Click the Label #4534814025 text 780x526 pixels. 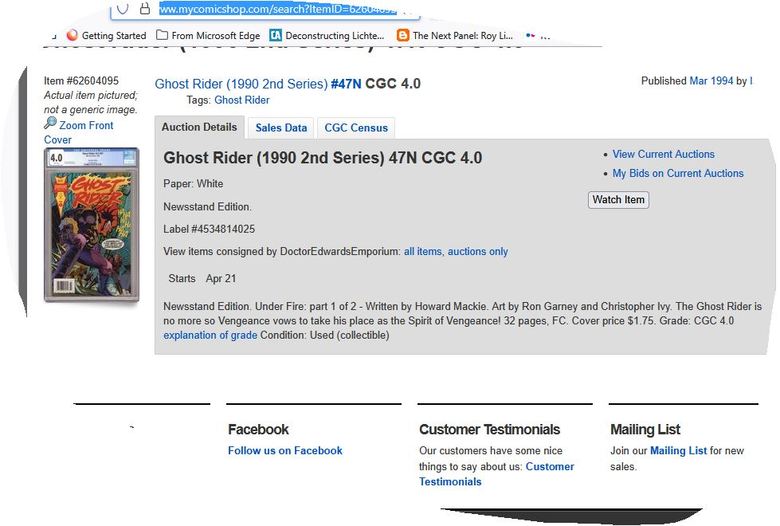[209, 229]
